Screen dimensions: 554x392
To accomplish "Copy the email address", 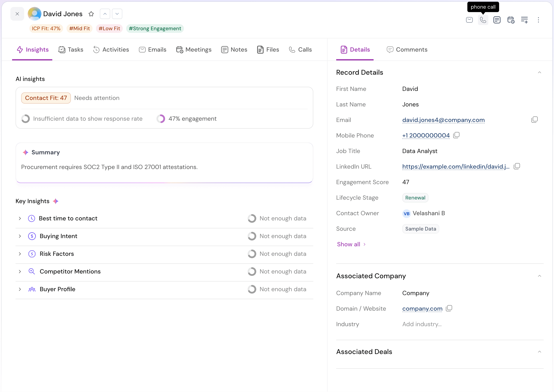I will pyautogui.click(x=534, y=120).
